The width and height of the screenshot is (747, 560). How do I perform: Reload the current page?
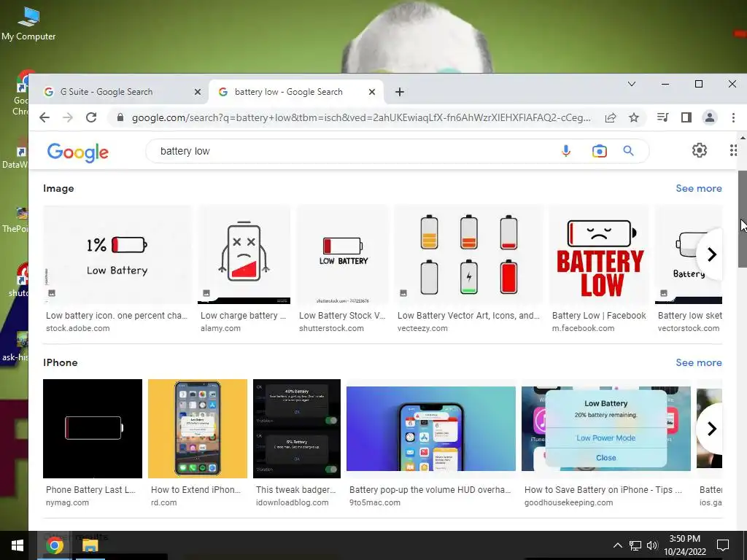coord(91,117)
